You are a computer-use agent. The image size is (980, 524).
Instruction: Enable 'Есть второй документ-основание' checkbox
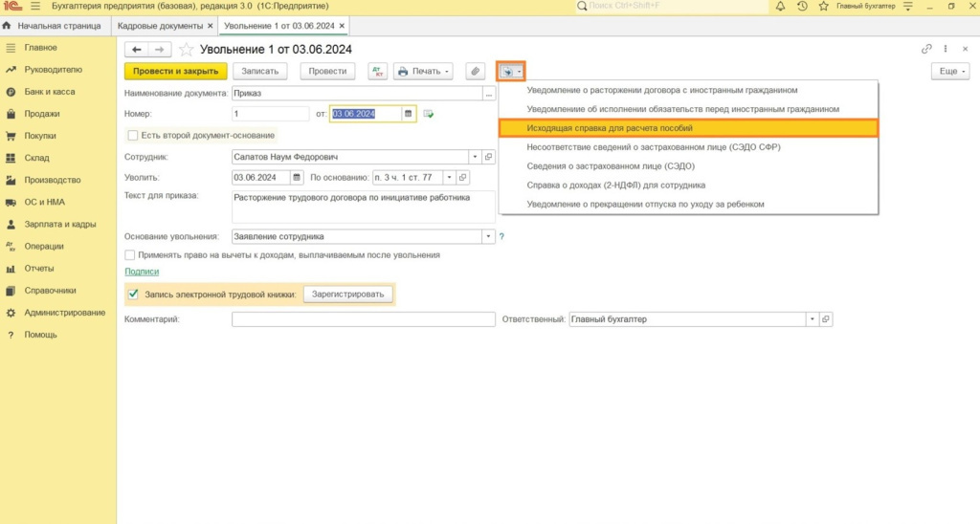[x=133, y=136]
